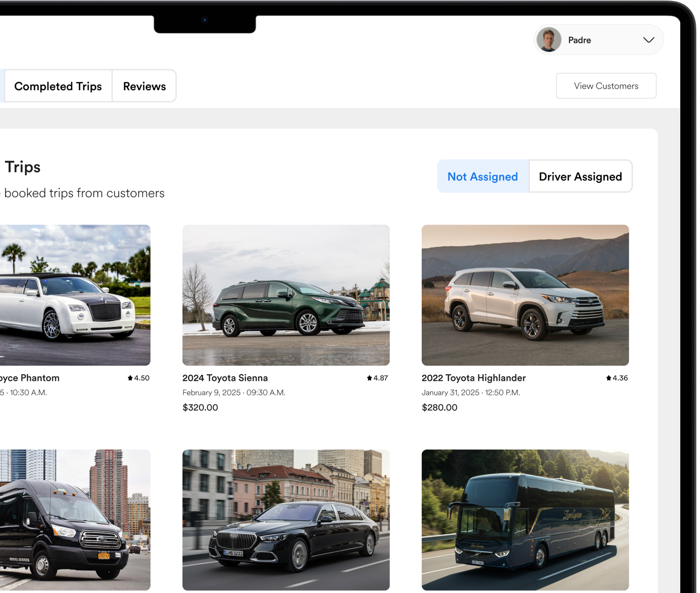The image size is (700, 593).
Task: Click the 10:30 A.M. time text
Action: 28,392
